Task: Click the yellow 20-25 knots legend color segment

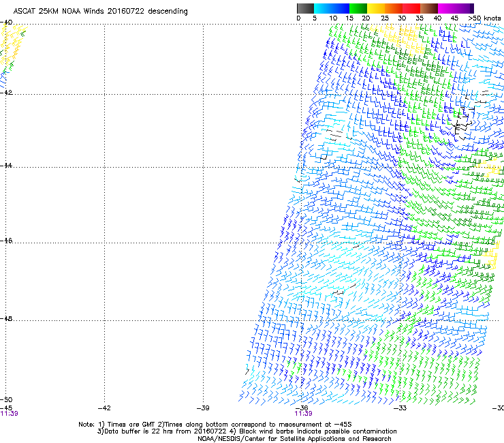Action: point(376,8)
